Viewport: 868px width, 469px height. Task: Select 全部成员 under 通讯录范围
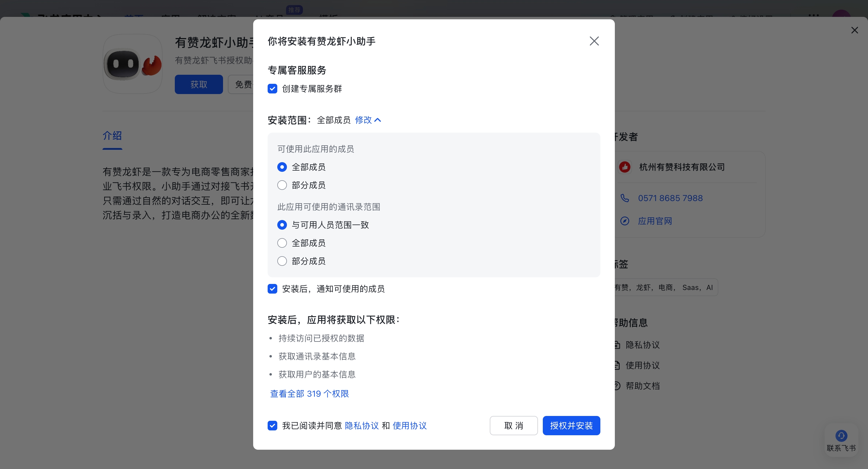282,243
